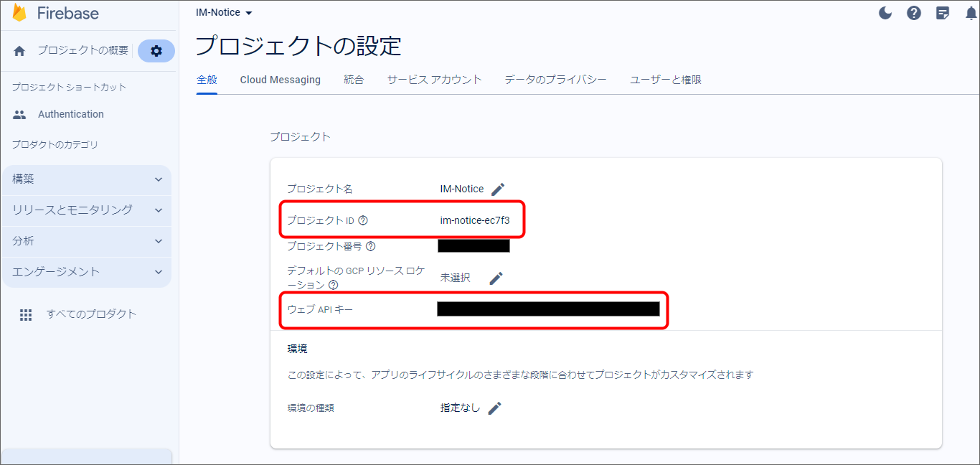
Task: Click the 環境の種類 label
Action: pos(311,408)
